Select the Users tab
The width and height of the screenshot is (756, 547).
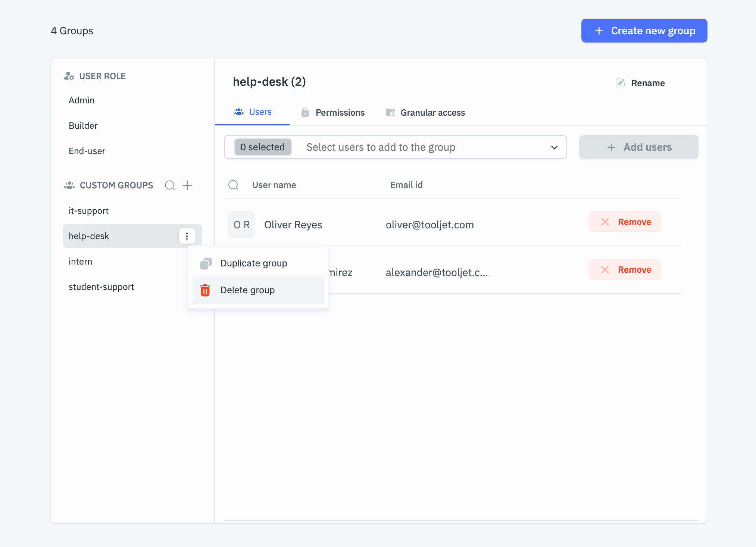[260, 112]
